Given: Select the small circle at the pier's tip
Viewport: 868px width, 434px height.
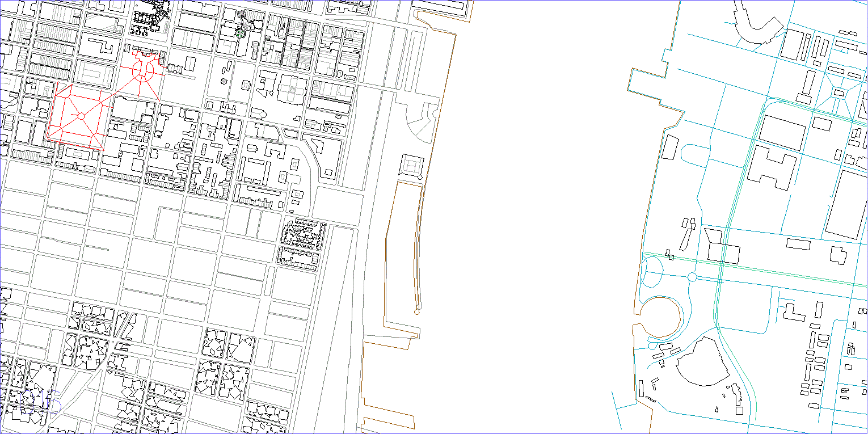Looking at the screenshot, I should (x=417, y=311).
